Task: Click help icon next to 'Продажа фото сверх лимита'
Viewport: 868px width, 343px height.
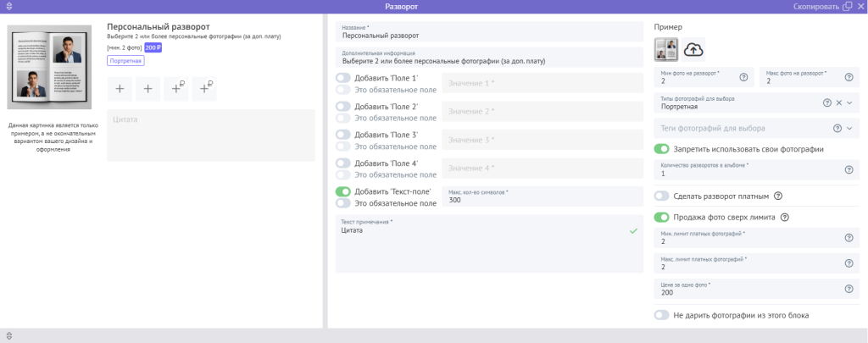Action: [x=784, y=217]
